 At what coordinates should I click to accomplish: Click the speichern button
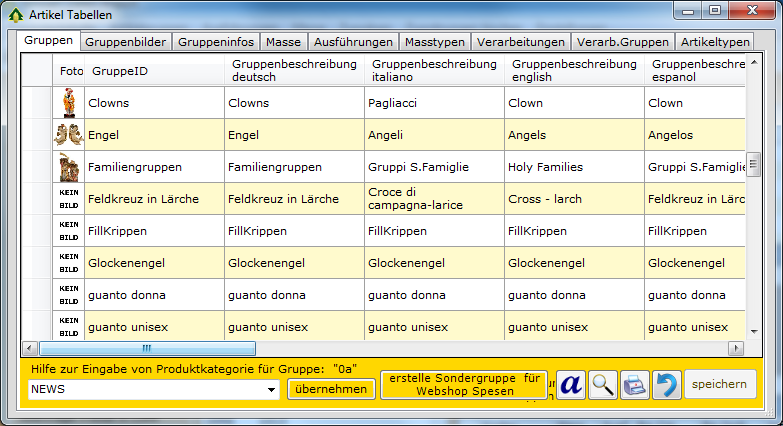pos(720,385)
